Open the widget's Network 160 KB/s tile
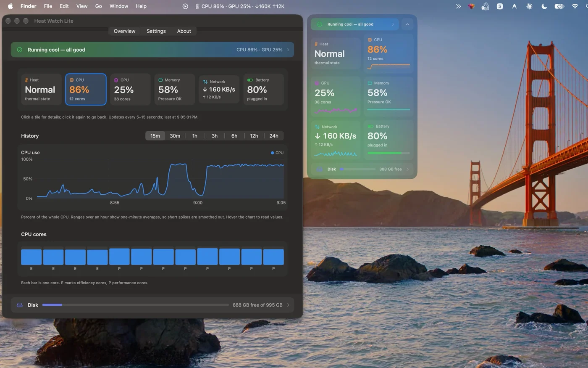 [x=336, y=140]
